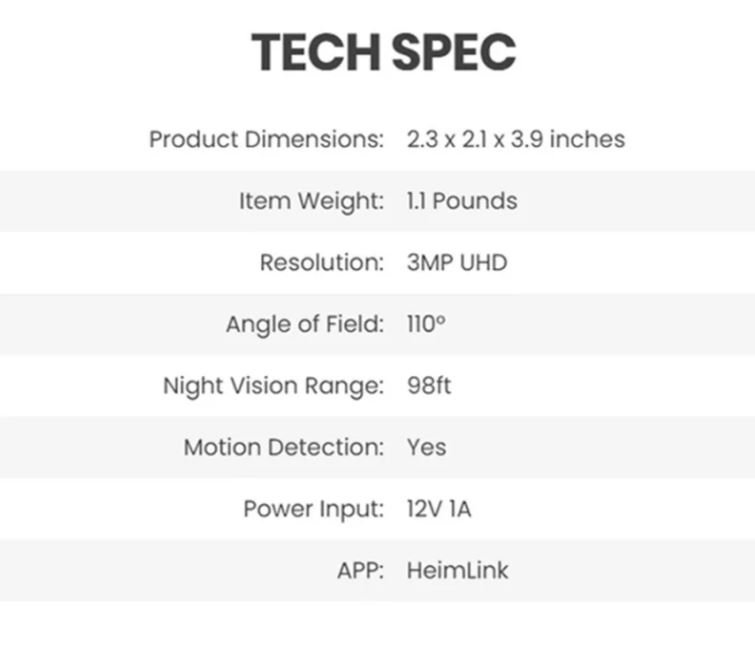Select the Motion Detection label

(x=284, y=447)
